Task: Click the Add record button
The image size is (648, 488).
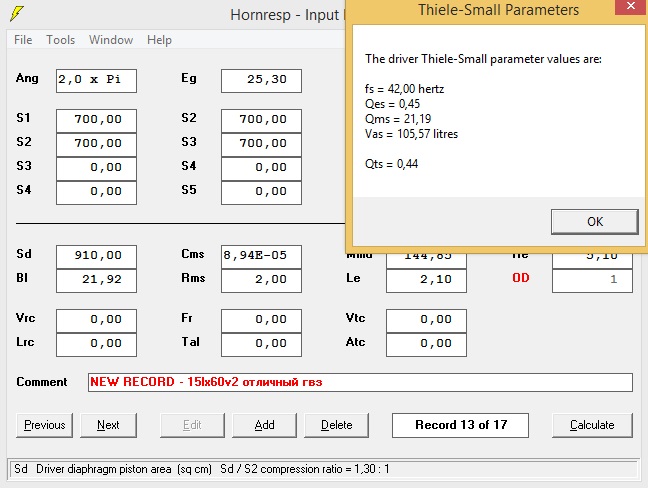Action: click(x=264, y=425)
